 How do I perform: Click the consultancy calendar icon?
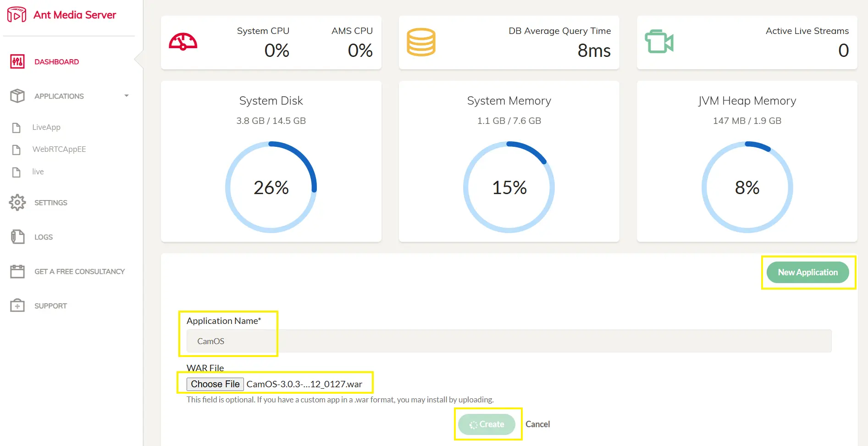(17, 271)
